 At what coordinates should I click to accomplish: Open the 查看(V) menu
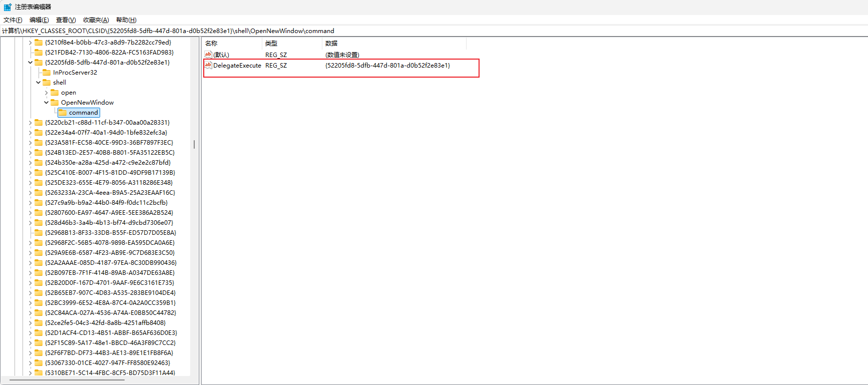tap(66, 20)
